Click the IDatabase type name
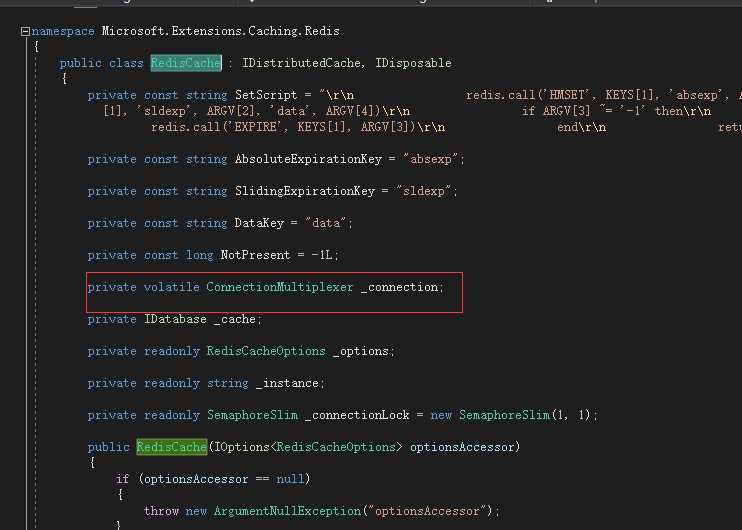The width and height of the screenshot is (742, 530). tap(175, 319)
